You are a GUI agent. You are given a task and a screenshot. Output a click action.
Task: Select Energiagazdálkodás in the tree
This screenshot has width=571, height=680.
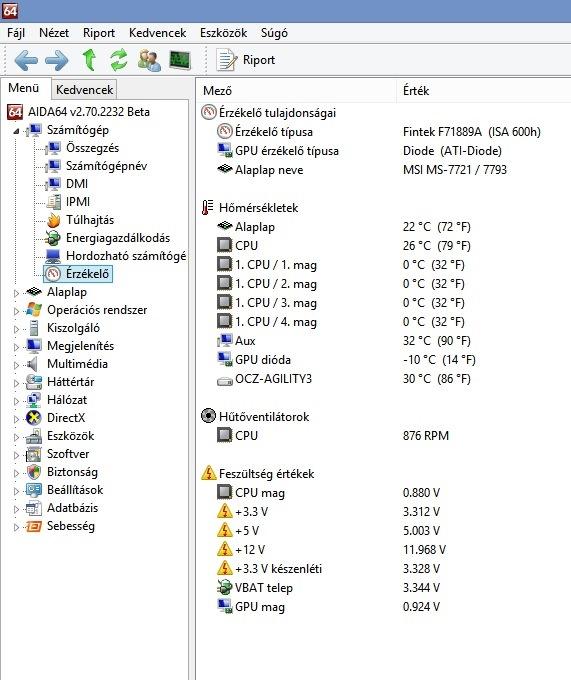(x=117, y=238)
